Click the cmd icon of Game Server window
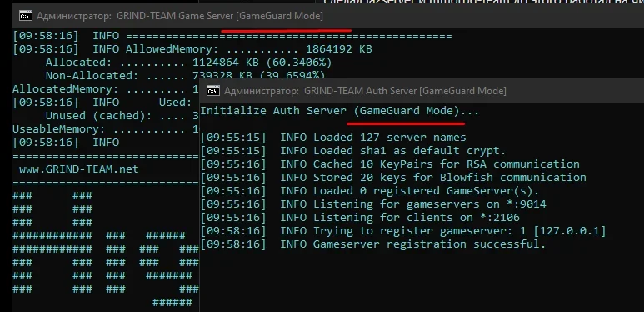644x312 pixels. click(26, 16)
